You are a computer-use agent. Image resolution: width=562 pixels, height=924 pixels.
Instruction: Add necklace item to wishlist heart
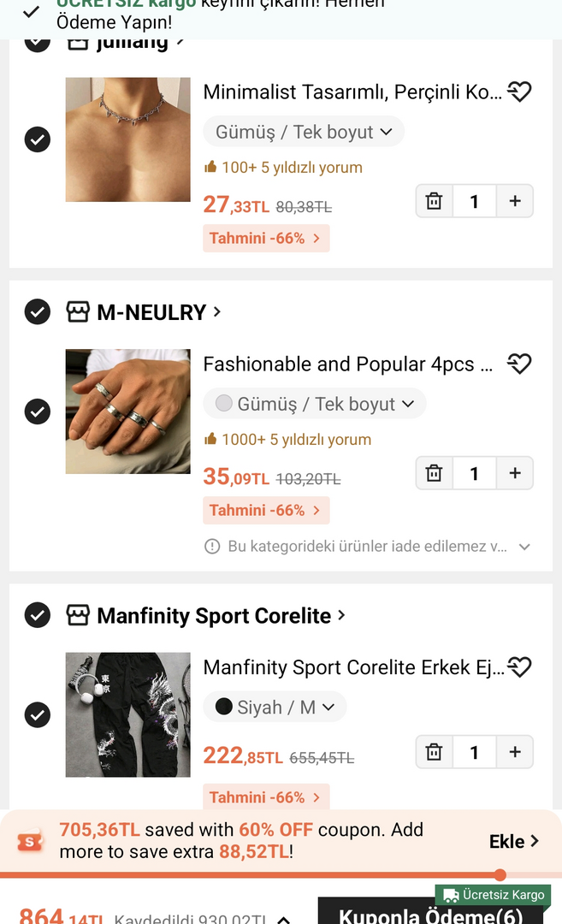pos(520,92)
